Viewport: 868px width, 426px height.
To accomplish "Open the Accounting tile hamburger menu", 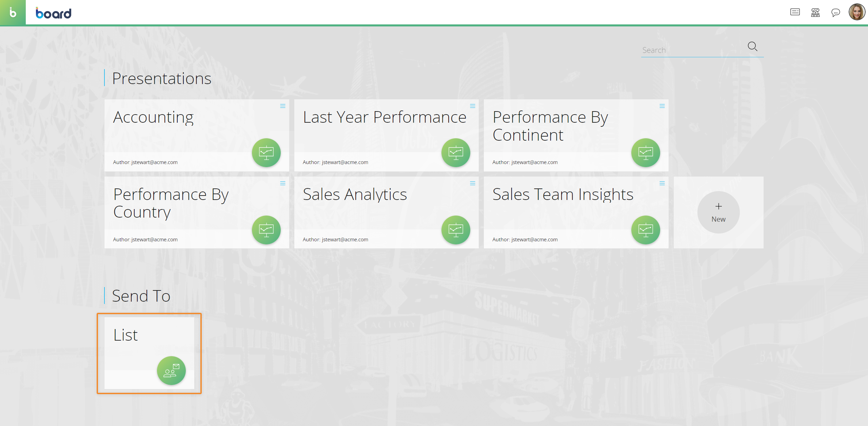I will point(283,106).
